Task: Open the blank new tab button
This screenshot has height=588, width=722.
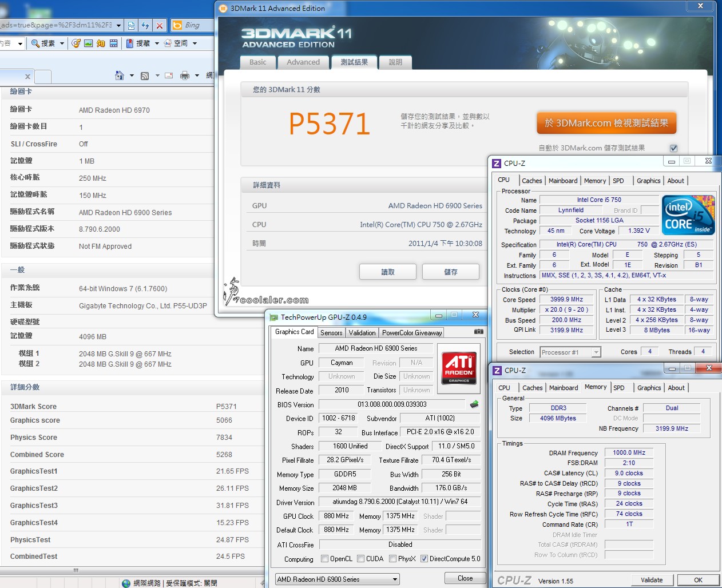Action: pos(43,77)
